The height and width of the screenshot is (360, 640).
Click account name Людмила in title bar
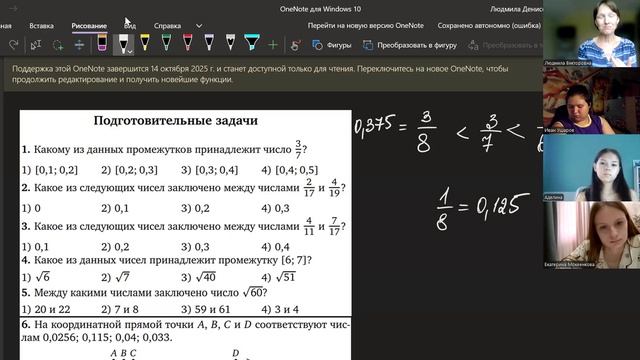[516, 9]
